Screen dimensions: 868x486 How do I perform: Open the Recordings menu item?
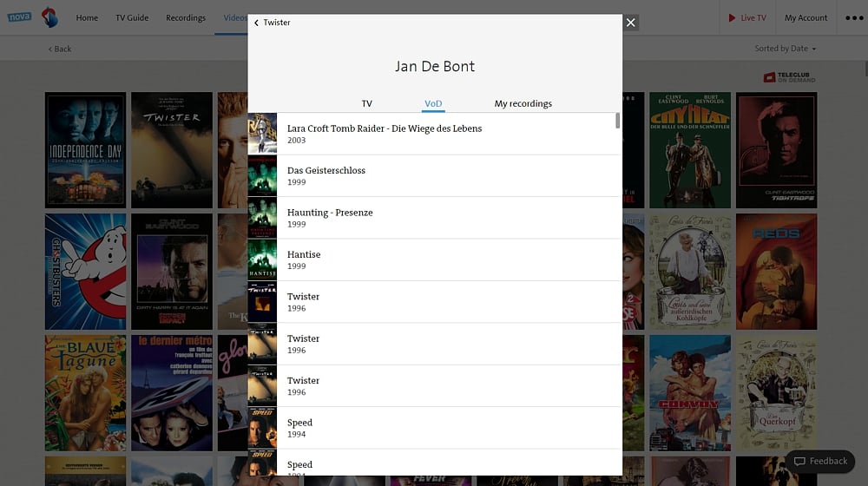[186, 17]
